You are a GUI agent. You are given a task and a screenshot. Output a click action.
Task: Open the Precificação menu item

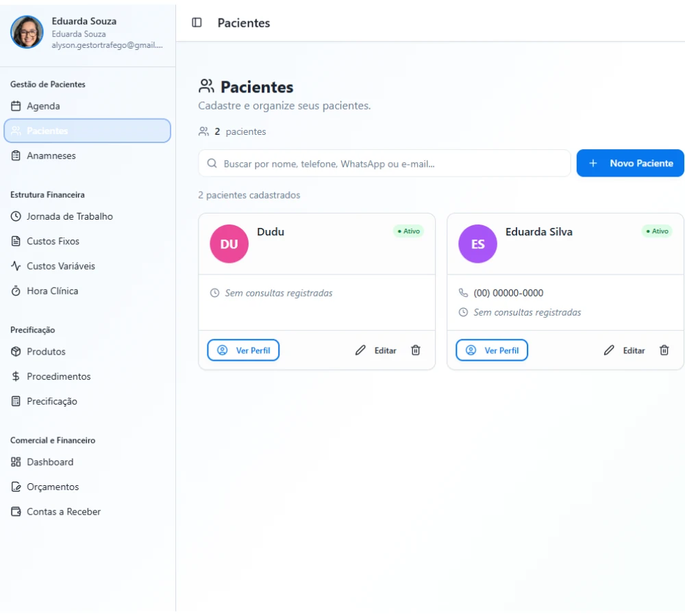88,401
